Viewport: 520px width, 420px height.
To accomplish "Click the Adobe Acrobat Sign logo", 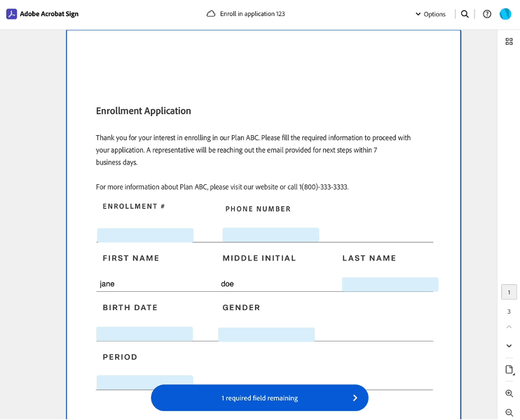I will [x=12, y=14].
